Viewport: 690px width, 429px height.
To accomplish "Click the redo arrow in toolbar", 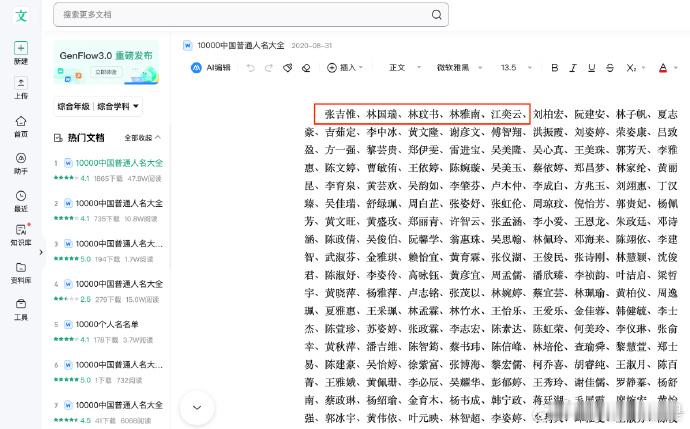I will click(x=268, y=68).
